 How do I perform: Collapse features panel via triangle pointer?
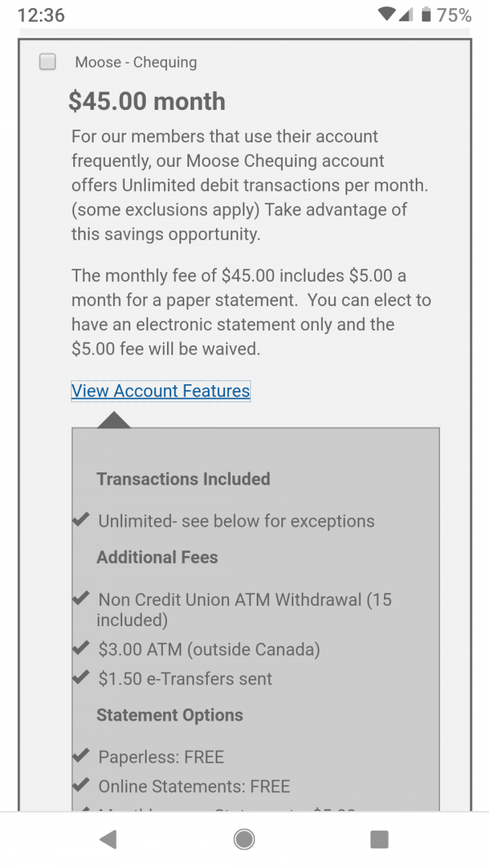pyautogui.click(x=113, y=420)
